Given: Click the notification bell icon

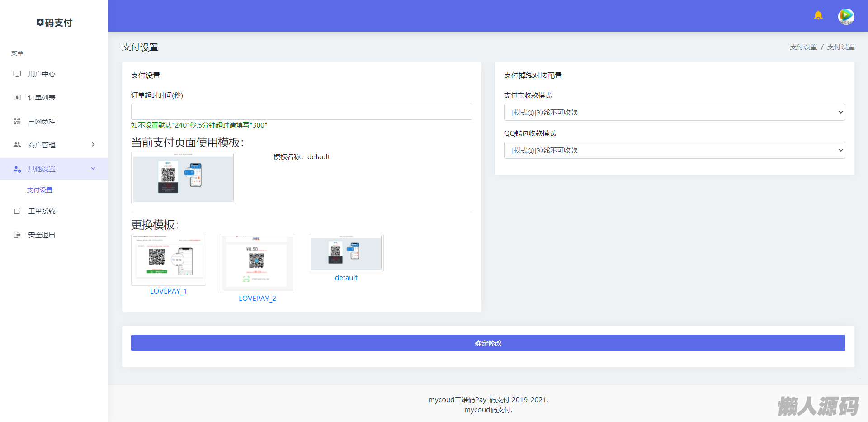Looking at the screenshot, I should click(x=818, y=16).
